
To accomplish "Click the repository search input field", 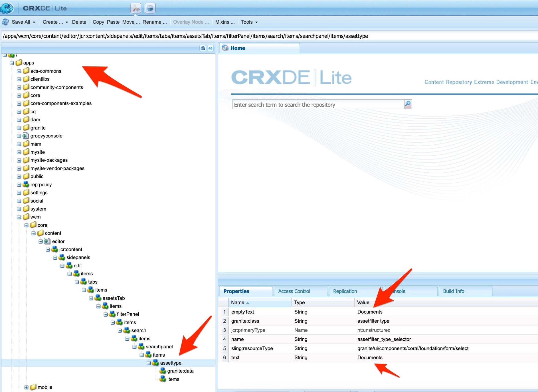I will click(x=318, y=104).
